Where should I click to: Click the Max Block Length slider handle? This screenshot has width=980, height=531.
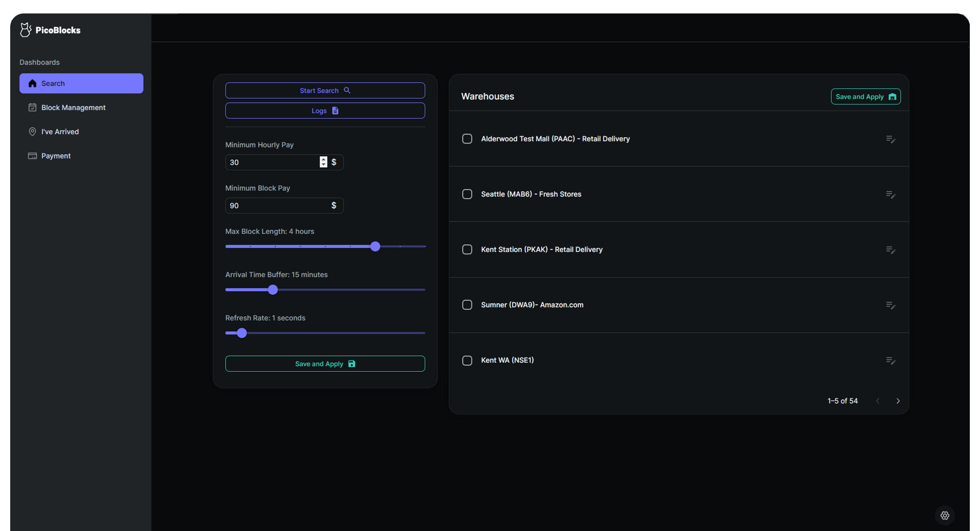click(375, 247)
